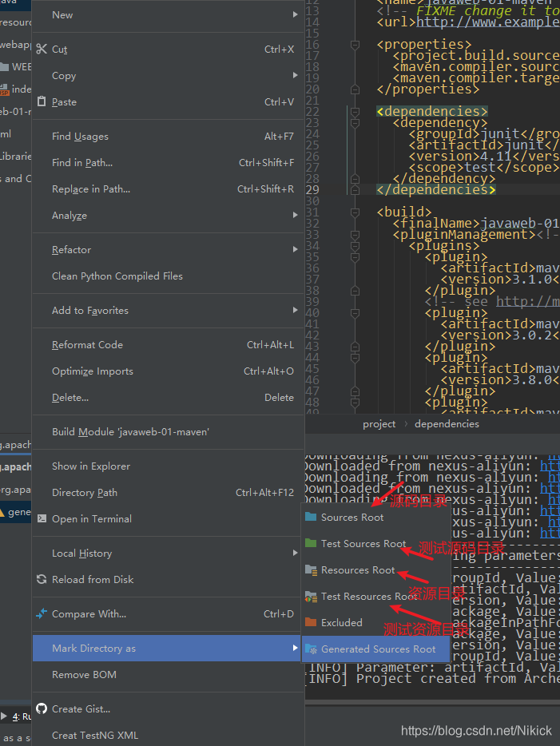Click the scope test line in editor
This screenshot has height=746, width=560.
point(484,168)
